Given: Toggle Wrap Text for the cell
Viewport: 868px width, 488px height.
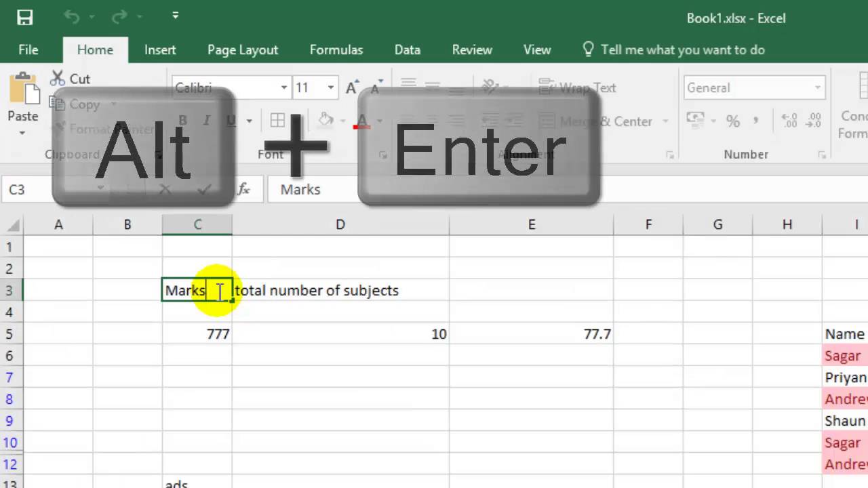Looking at the screenshot, I should click(x=577, y=87).
